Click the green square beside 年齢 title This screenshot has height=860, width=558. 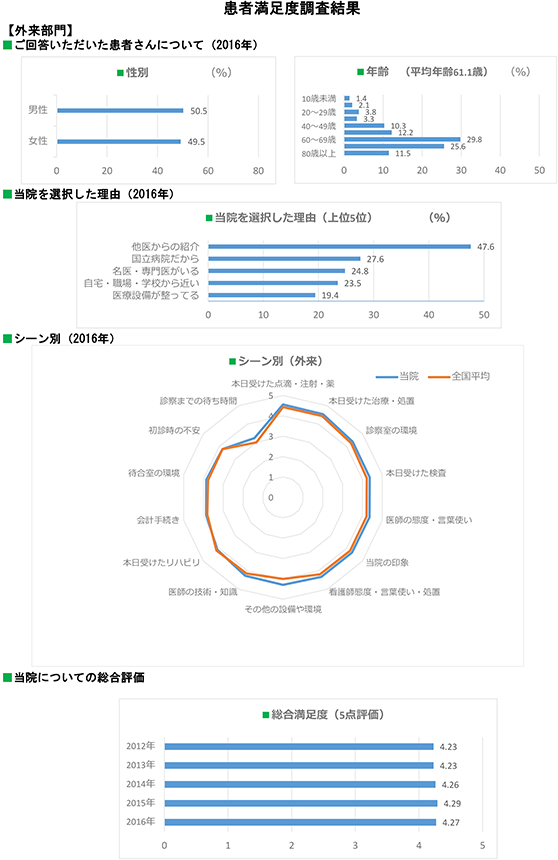pyautogui.click(x=360, y=72)
